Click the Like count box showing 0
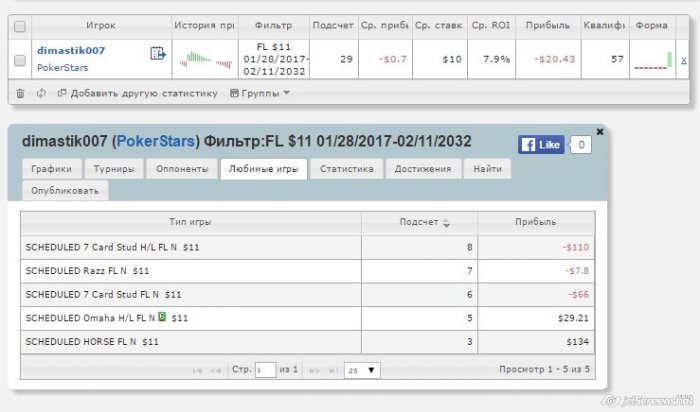Image resolution: width=700 pixels, height=412 pixels. point(581,145)
